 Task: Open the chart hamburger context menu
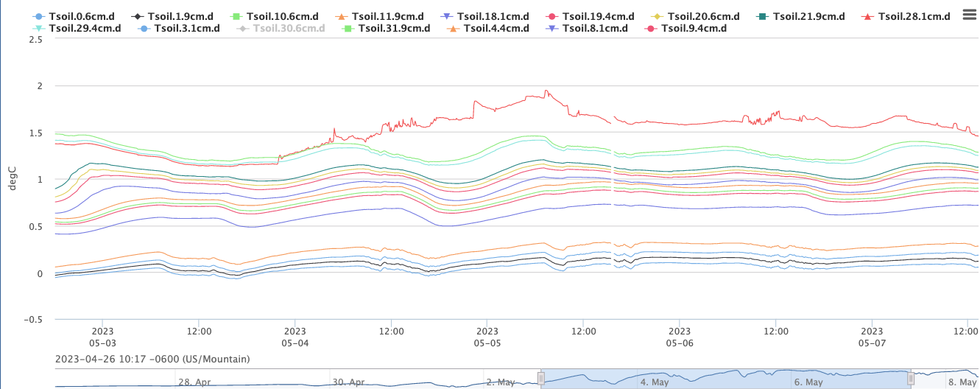tap(969, 16)
